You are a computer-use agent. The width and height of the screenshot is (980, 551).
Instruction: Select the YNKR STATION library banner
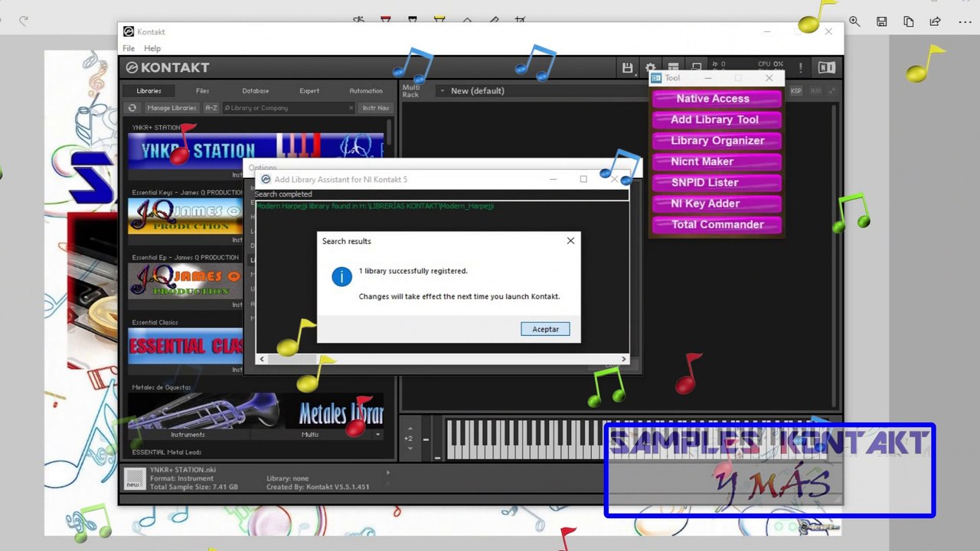(256, 151)
